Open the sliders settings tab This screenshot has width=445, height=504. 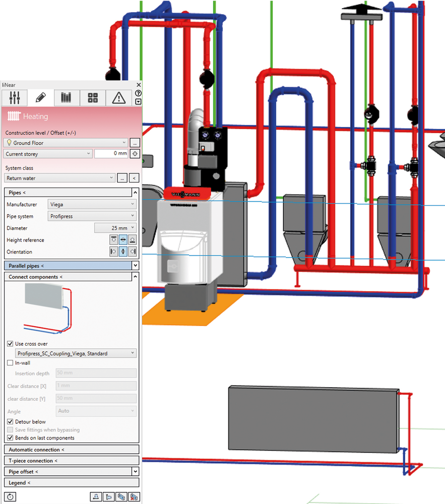[14, 98]
